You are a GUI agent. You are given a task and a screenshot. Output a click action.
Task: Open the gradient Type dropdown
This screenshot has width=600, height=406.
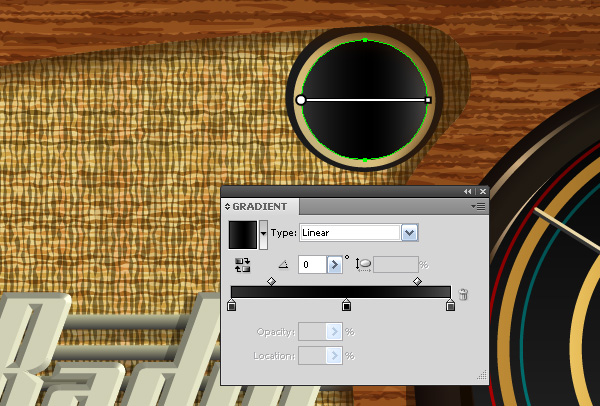tap(409, 233)
